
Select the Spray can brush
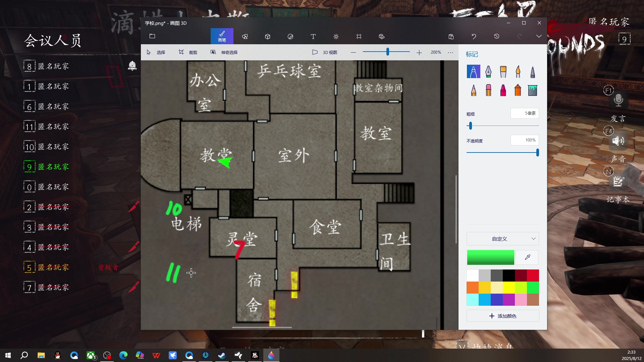[518, 90]
